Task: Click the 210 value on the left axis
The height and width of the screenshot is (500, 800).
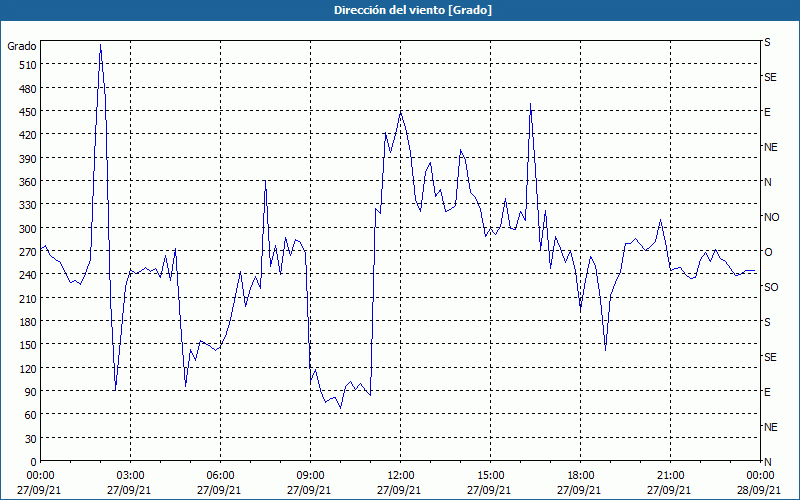Action: pos(28,298)
